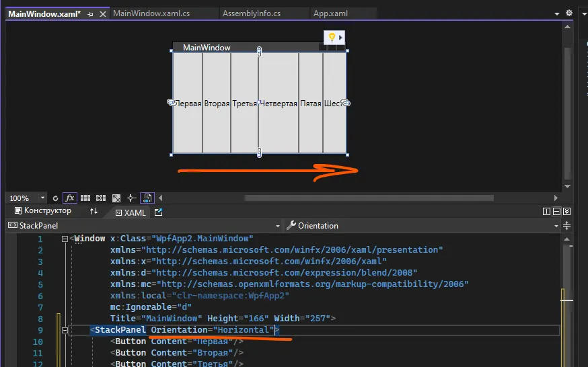Open the AssemblyInfo.cs tab
This screenshot has height=367, width=588.
point(251,13)
